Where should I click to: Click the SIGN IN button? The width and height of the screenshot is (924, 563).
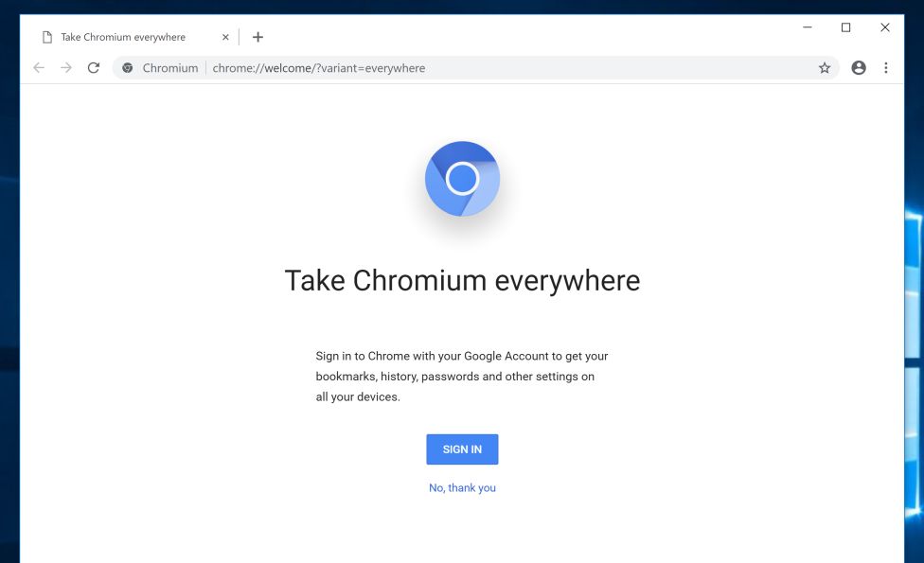pyautogui.click(x=462, y=449)
